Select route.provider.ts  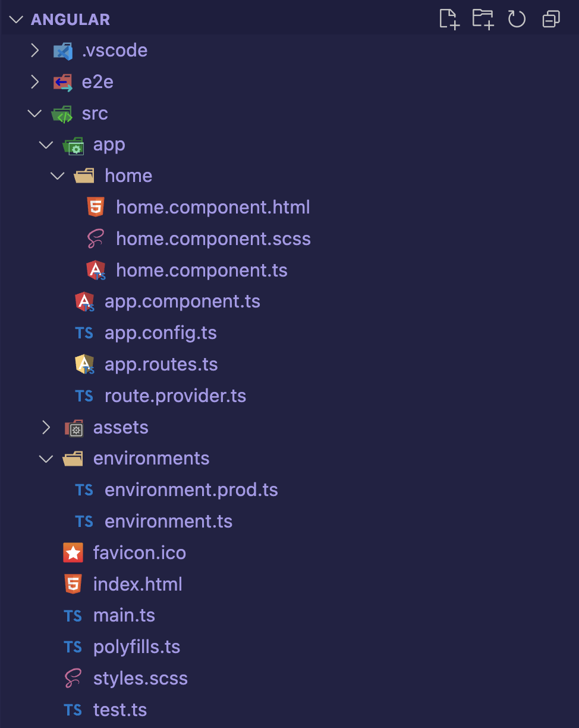click(175, 396)
